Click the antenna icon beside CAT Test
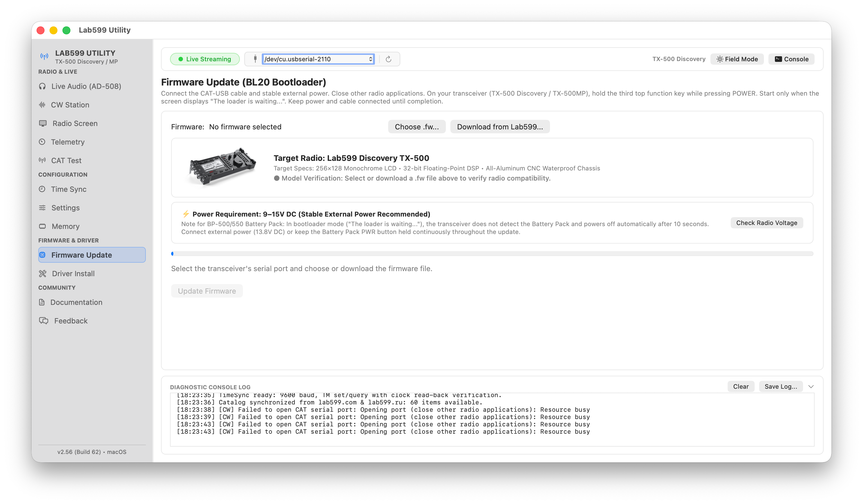 42,160
